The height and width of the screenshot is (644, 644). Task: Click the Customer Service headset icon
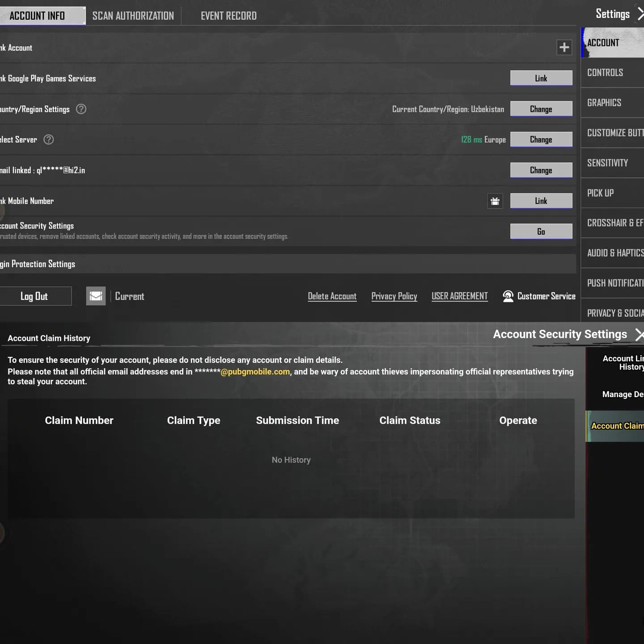click(508, 296)
